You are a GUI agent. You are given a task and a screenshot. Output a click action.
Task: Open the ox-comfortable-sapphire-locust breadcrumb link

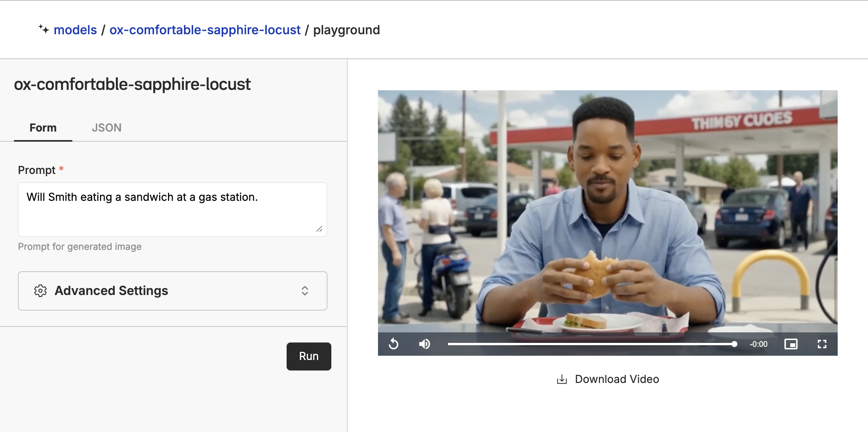[205, 30]
